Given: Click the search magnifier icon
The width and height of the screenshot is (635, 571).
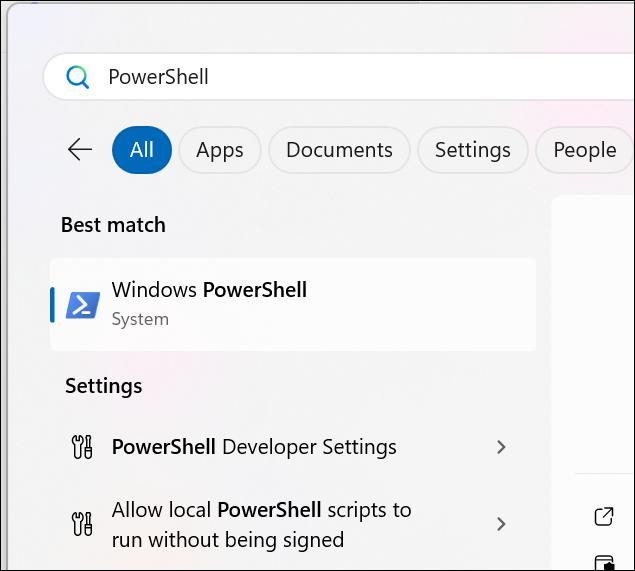Looking at the screenshot, I should pyautogui.click(x=77, y=77).
